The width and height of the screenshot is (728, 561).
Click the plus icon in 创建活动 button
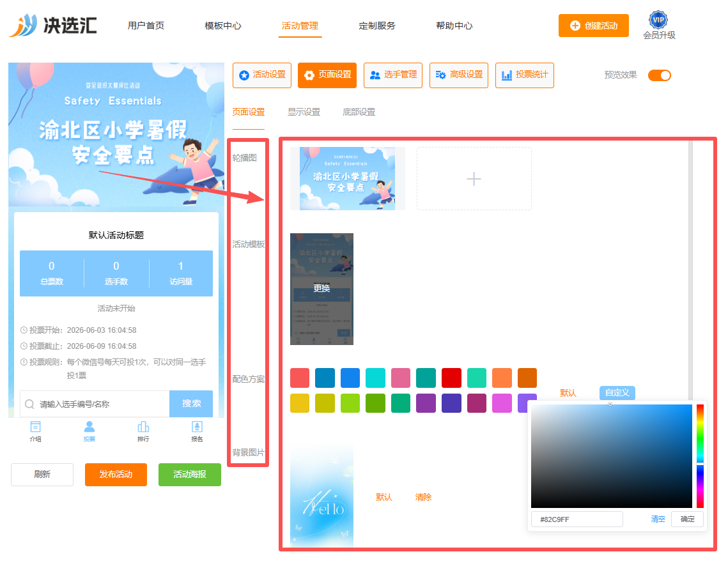pos(575,26)
